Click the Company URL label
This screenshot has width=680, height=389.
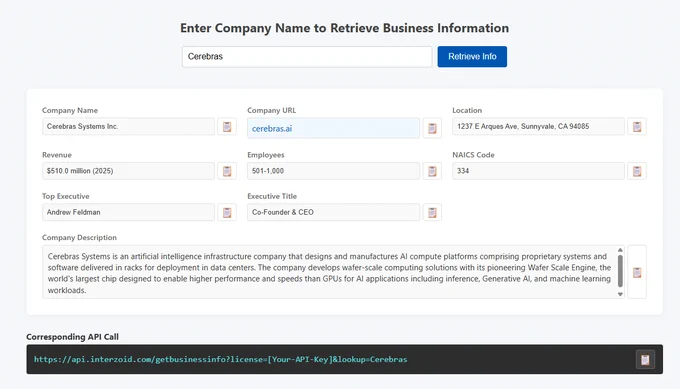click(271, 111)
